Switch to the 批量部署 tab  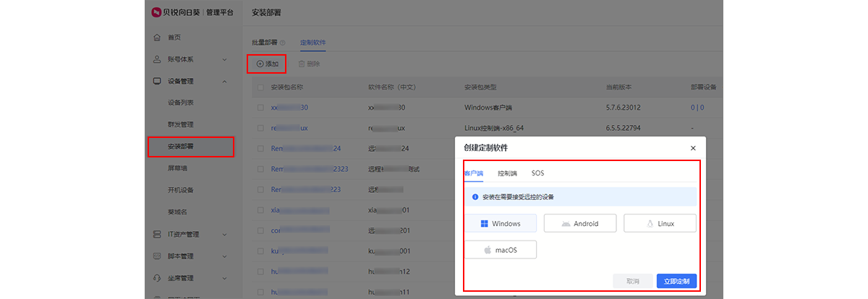click(264, 43)
